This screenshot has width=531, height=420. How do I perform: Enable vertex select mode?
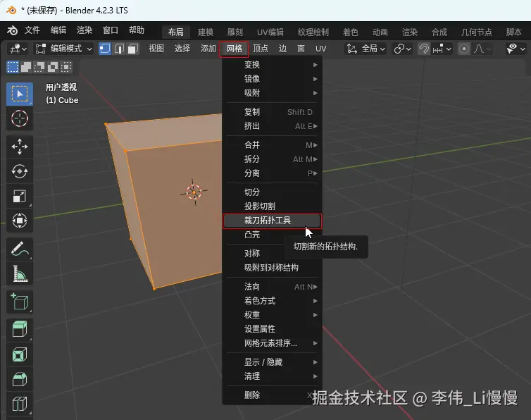(x=105, y=49)
